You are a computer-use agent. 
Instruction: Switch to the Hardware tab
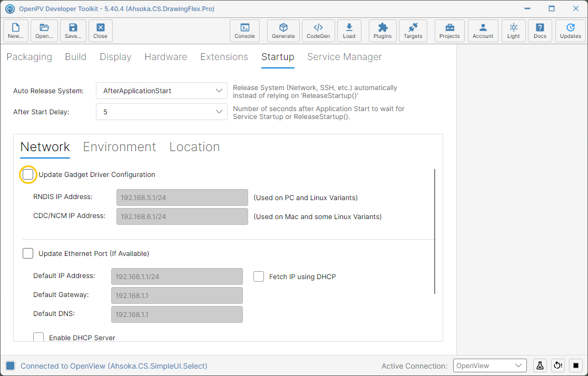(166, 56)
